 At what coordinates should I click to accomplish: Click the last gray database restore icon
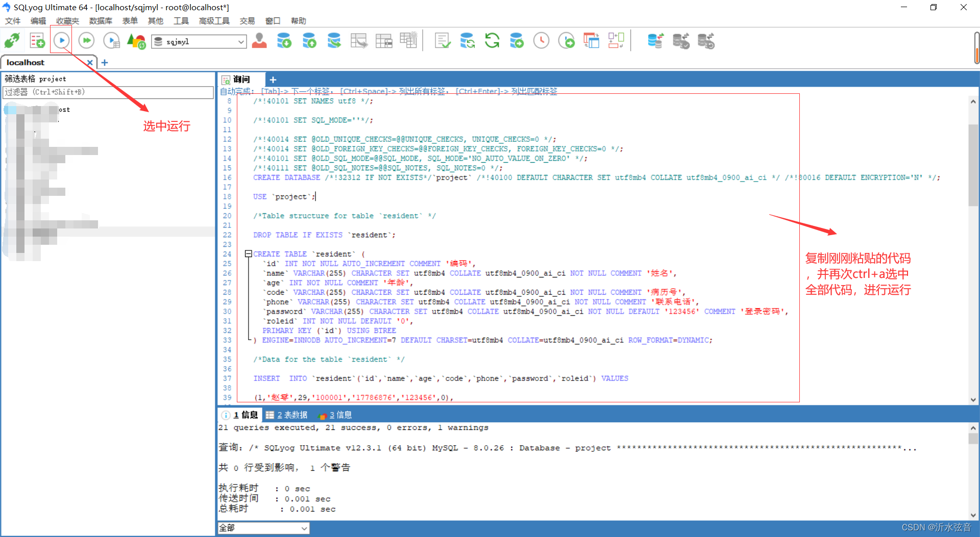706,40
